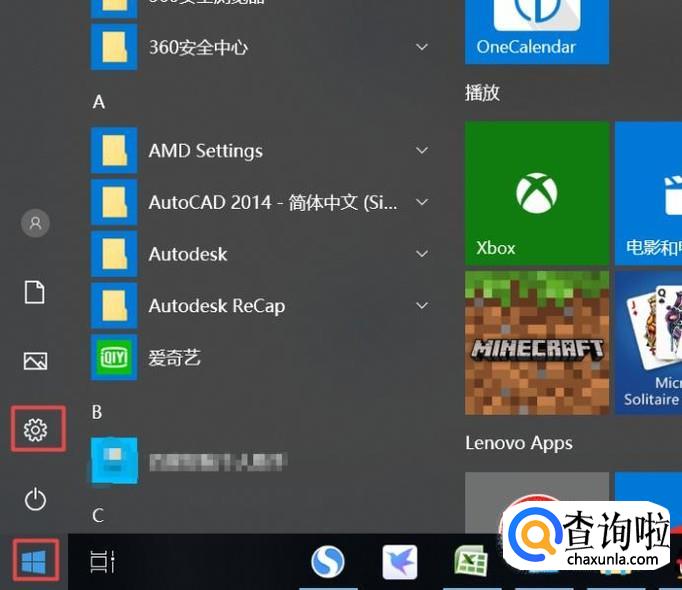Expand the Autodesk ReCap folder chevron
Image resolution: width=682 pixels, height=590 pixels.
tap(422, 306)
